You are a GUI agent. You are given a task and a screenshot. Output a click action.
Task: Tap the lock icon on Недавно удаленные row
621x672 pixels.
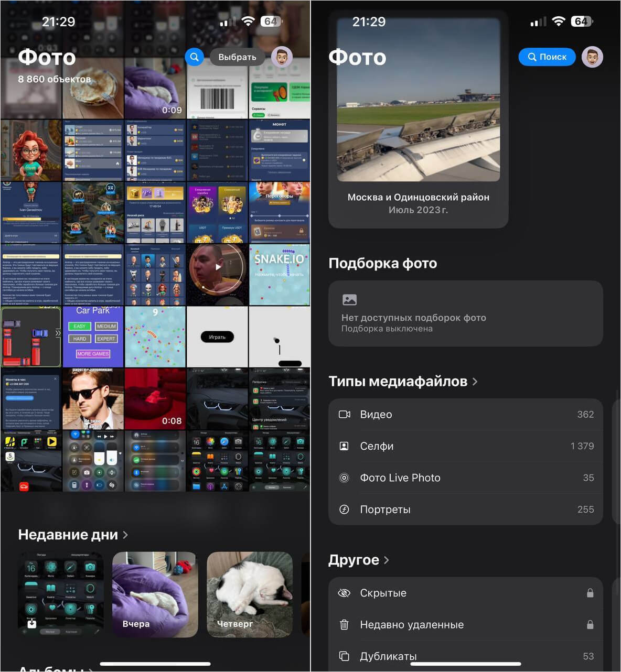pyautogui.click(x=590, y=624)
